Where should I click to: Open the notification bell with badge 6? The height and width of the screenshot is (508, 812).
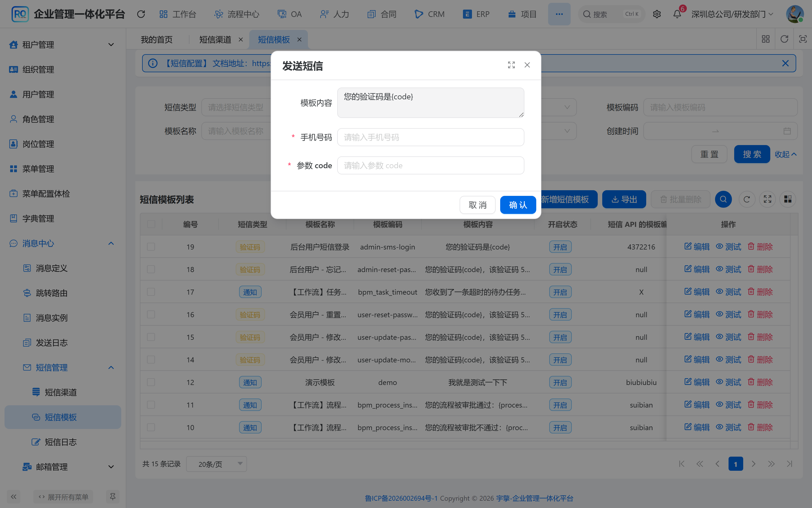coord(677,14)
